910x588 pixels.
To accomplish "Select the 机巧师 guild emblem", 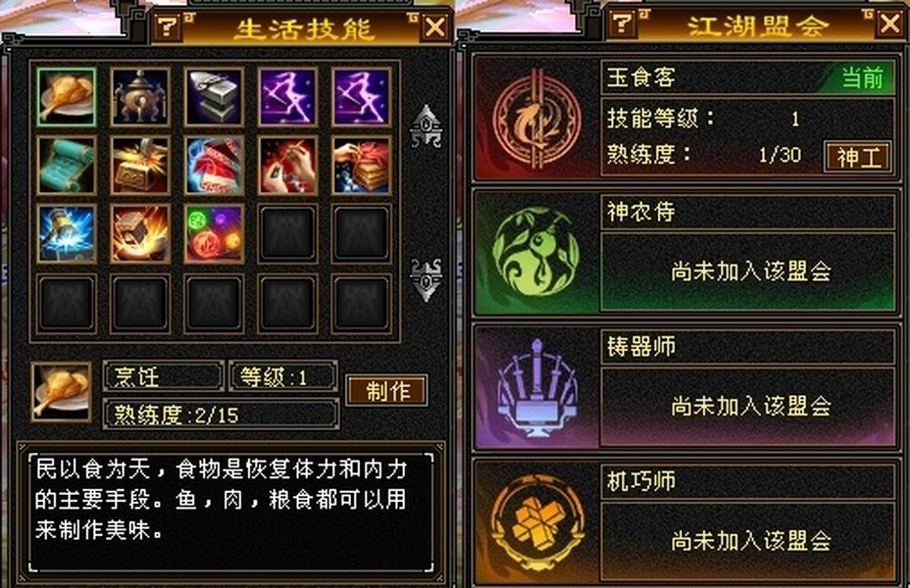I will (536, 523).
